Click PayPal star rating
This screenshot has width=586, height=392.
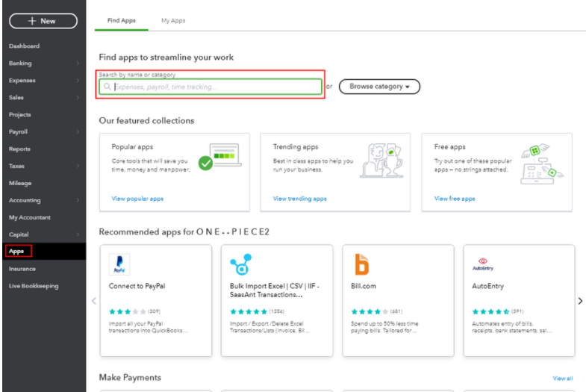[x=128, y=311]
